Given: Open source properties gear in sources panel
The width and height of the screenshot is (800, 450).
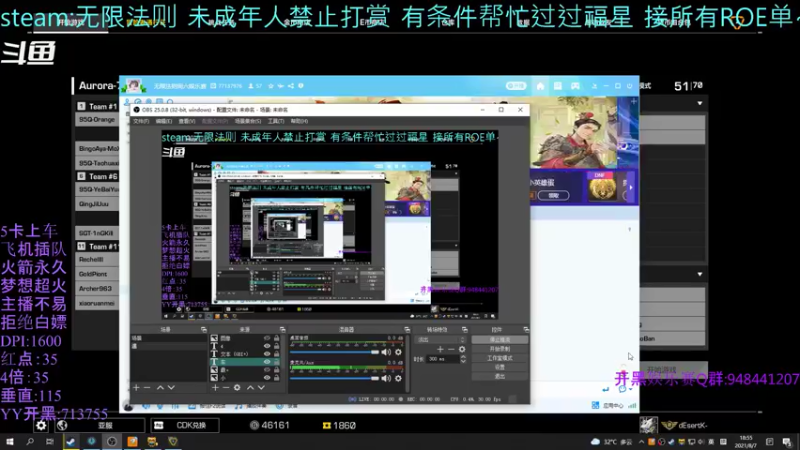Looking at the screenshot, I should 237,388.
